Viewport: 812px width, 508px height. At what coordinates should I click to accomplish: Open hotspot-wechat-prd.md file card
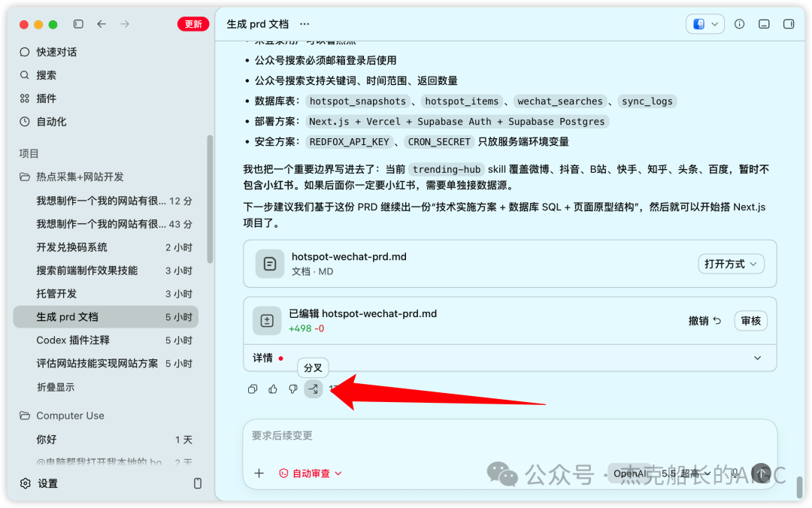(x=510, y=264)
